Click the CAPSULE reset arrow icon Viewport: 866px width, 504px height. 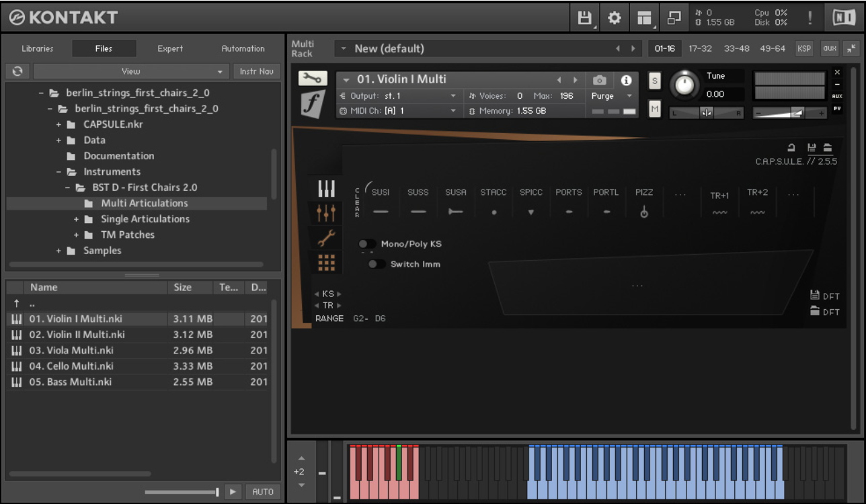tap(792, 148)
